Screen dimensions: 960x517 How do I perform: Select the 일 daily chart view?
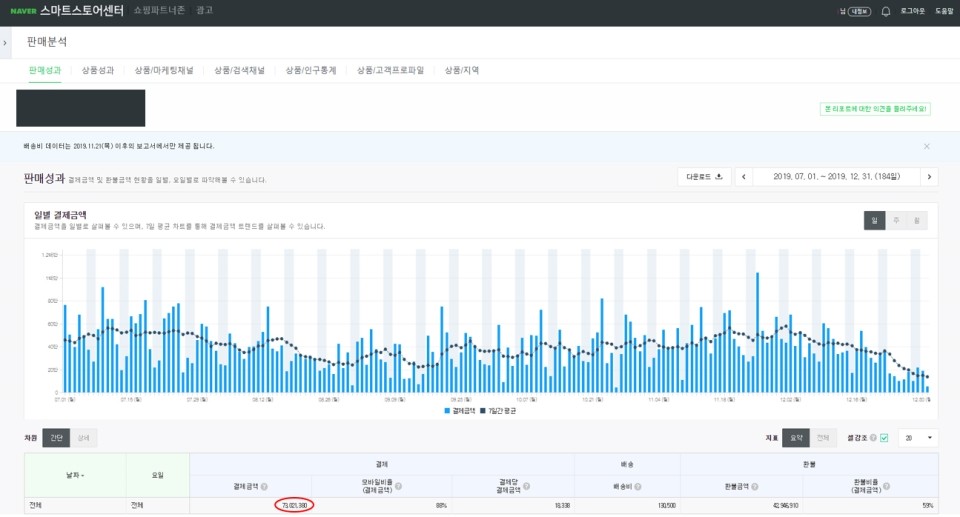(x=874, y=221)
